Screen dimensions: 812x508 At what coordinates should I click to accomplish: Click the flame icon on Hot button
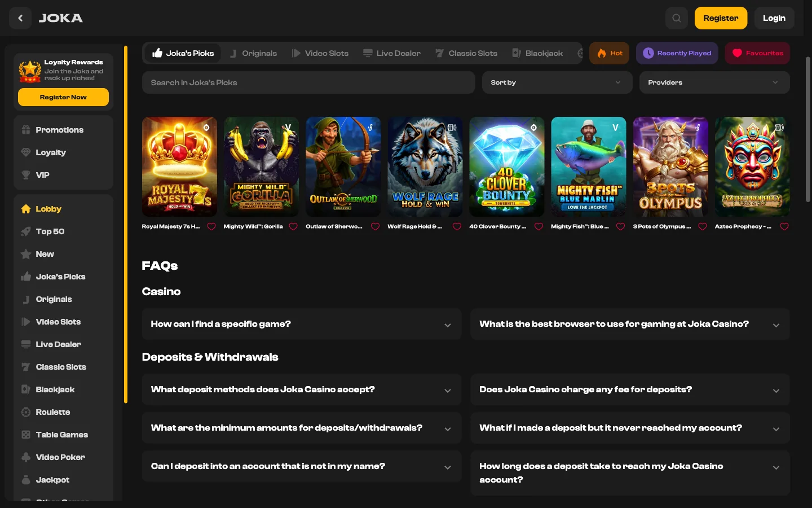coord(602,53)
